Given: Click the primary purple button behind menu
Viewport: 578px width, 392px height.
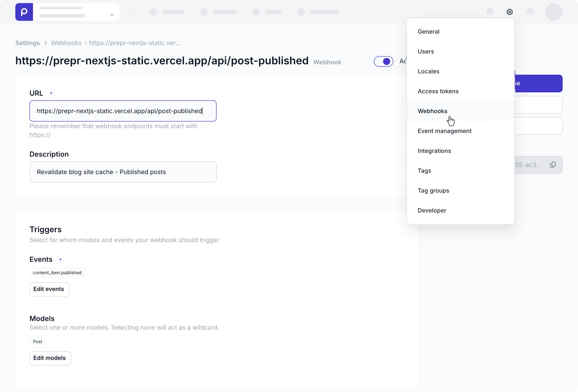Looking at the screenshot, I should 538,83.
